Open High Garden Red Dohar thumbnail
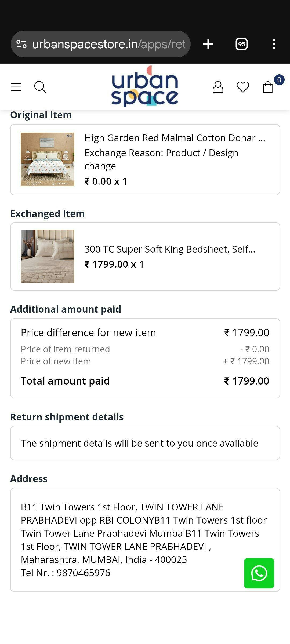 48,159
